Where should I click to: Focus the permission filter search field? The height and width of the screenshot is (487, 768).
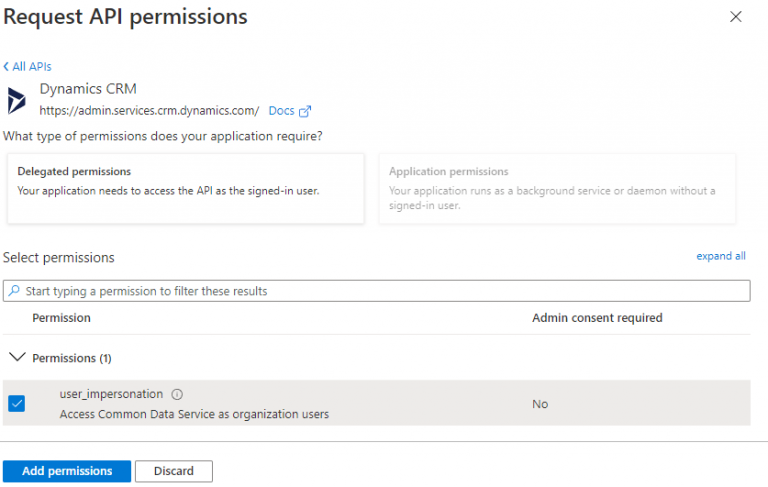pyautogui.click(x=380, y=291)
